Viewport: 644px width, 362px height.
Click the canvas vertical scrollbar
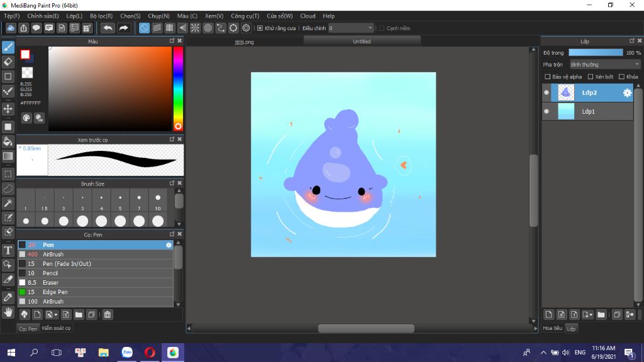point(533,190)
